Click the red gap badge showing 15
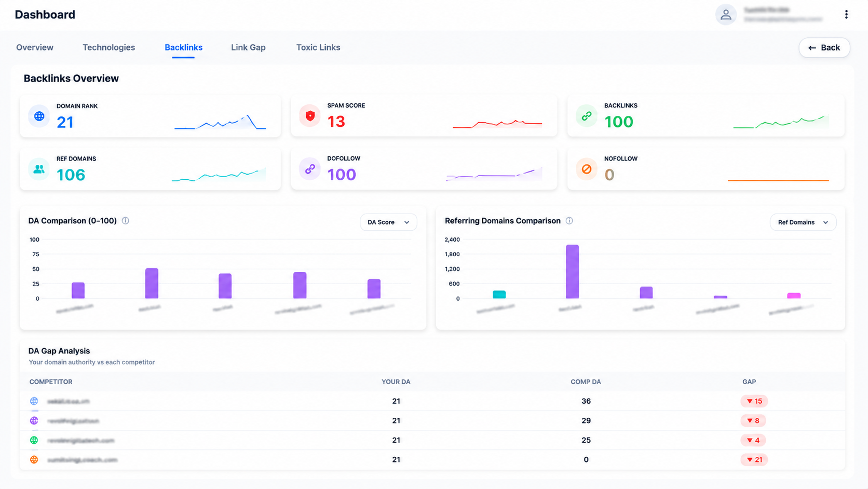The height and width of the screenshot is (489, 868). (754, 401)
